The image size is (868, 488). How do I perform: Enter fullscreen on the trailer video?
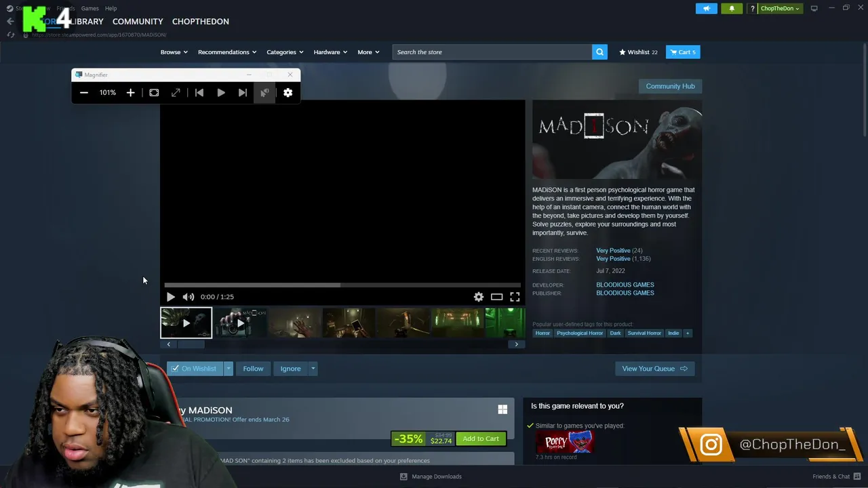(515, 297)
